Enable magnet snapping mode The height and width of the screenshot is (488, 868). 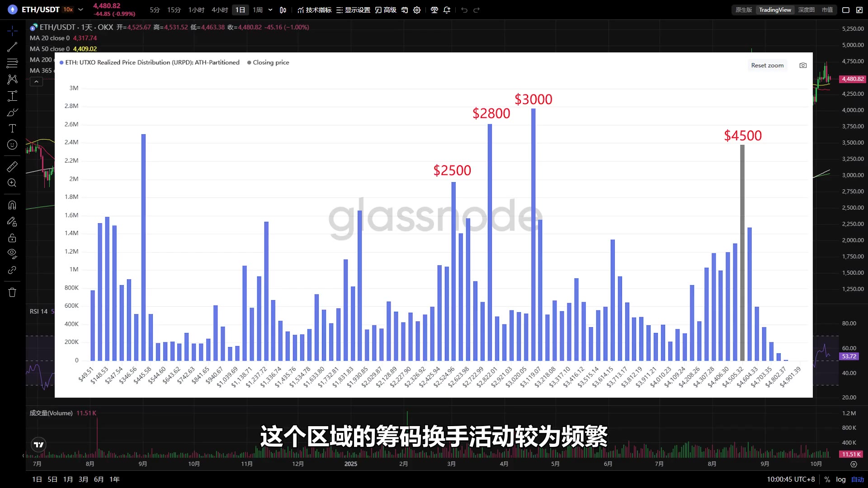pyautogui.click(x=12, y=205)
